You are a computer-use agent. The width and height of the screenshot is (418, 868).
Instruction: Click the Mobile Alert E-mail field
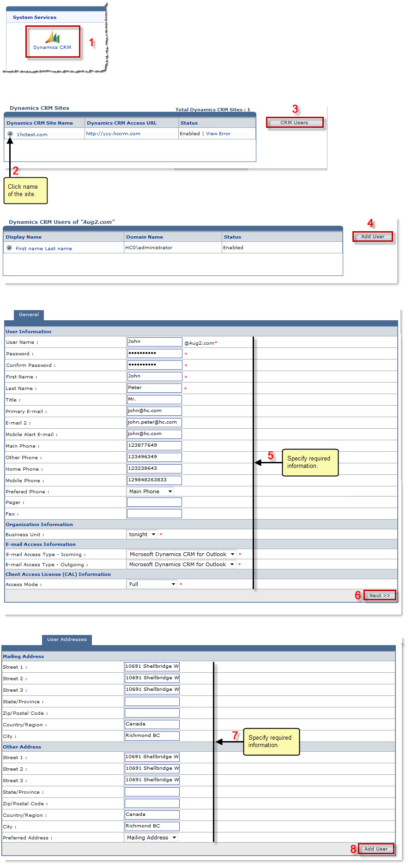coord(154,434)
